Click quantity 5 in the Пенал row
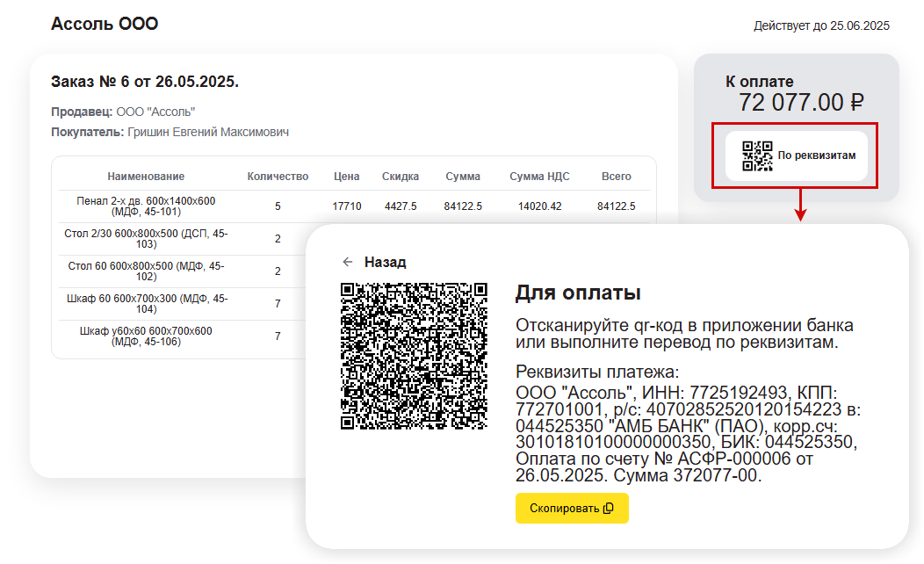924x564 pixels. [278, 206]
